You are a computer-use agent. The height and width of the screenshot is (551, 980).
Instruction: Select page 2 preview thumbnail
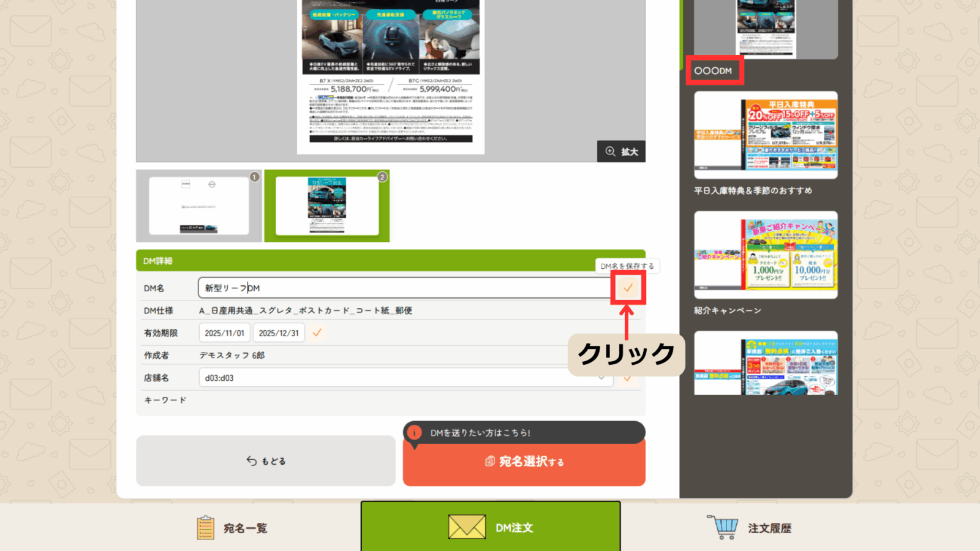click(327, 206)
